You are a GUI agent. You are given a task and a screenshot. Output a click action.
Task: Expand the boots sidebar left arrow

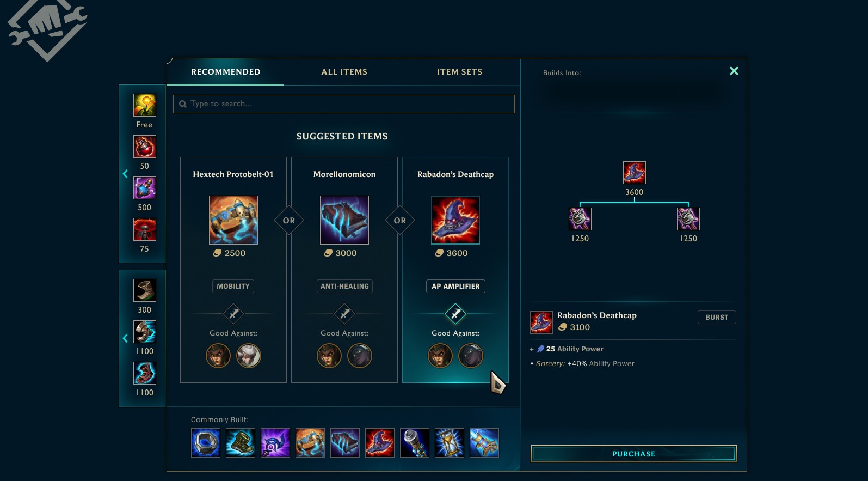coord(125,338)
